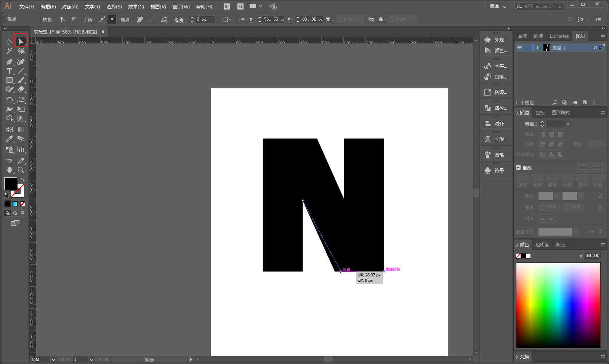The width and height of the screenshot is (609, 364).
Task: Select the Direct Selection tool
Action: pyautogui.click(x=21, y=42)
